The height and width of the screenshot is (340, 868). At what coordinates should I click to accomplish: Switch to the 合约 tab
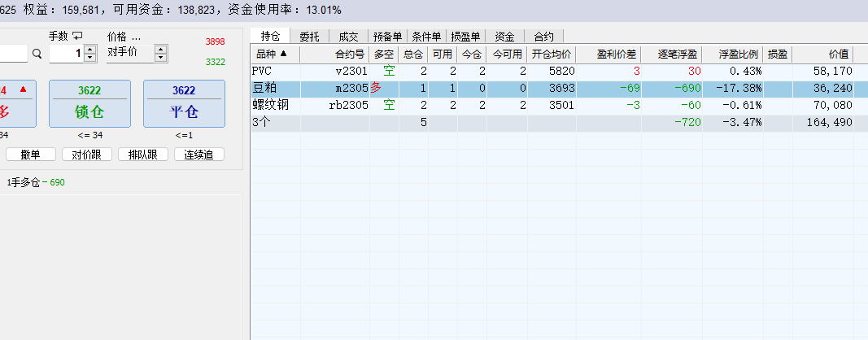pyautogui.click(x=543, y=37)
